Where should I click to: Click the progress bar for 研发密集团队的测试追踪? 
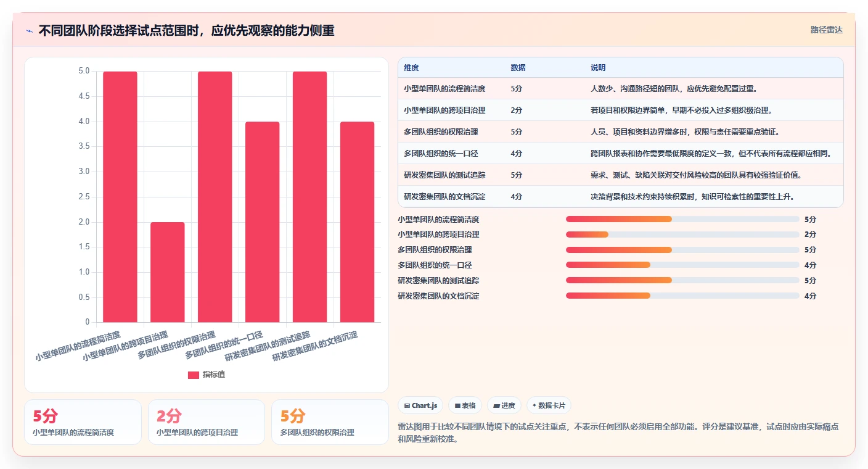682,281
